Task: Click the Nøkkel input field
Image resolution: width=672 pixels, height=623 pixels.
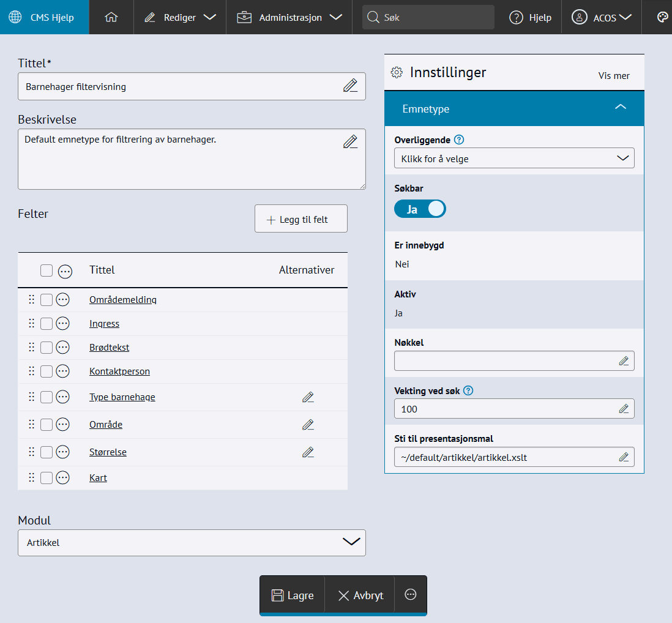Action: 506,361
